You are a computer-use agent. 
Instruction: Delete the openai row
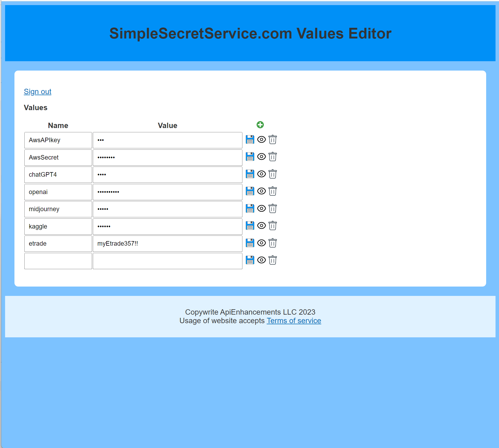point(273,191)
